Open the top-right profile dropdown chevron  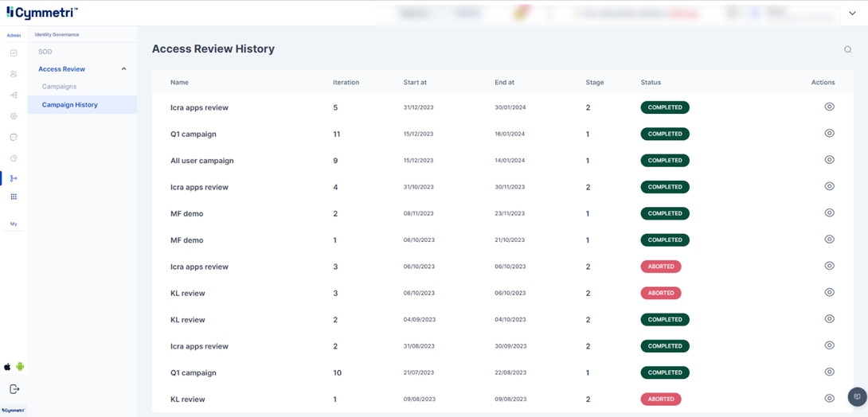click(x=852, y=14)
